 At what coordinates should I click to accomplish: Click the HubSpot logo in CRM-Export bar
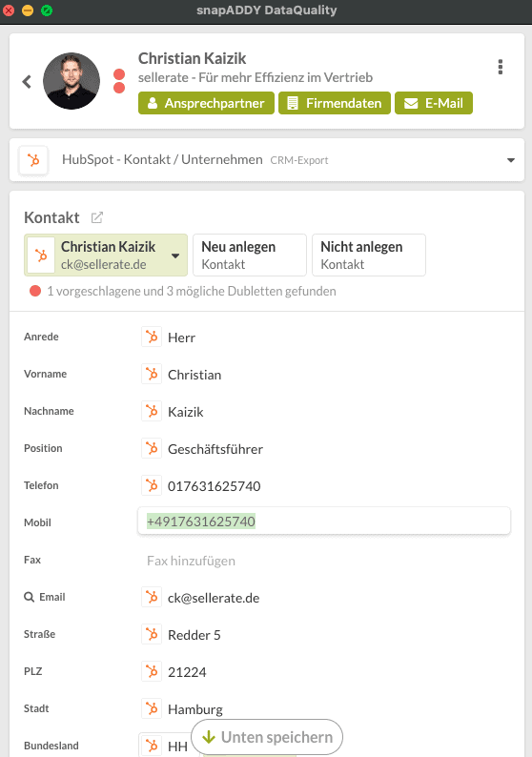[33, 160]
